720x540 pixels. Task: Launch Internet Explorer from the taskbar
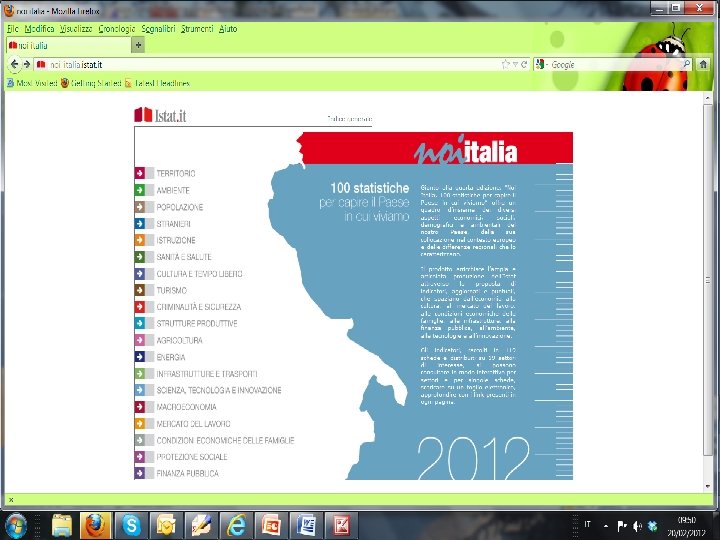click(236, 526)
